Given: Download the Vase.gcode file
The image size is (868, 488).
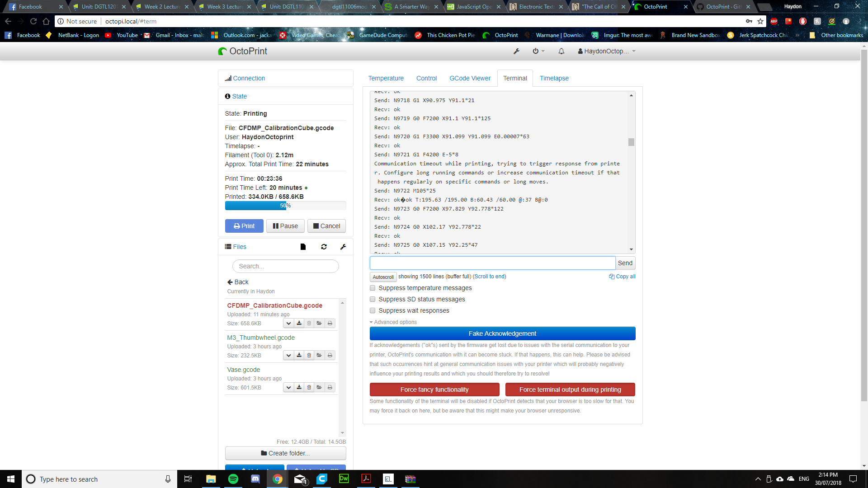Looking at the screenshot, I should tap(299, 387).
